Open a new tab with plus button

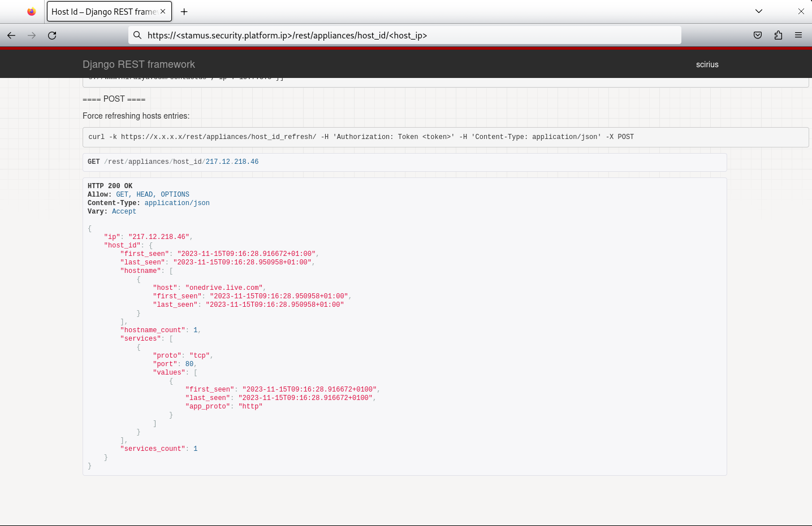pyautogui.click(x=184, y=11)
